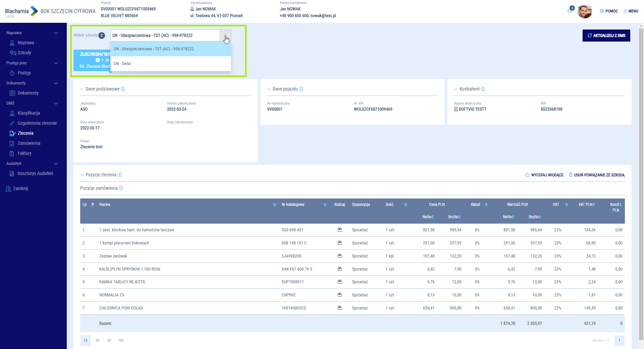Image resolution: width=644 pixels, height=349 pixels.
Task: Click the mail notifications icon
Action: point(570,11)
